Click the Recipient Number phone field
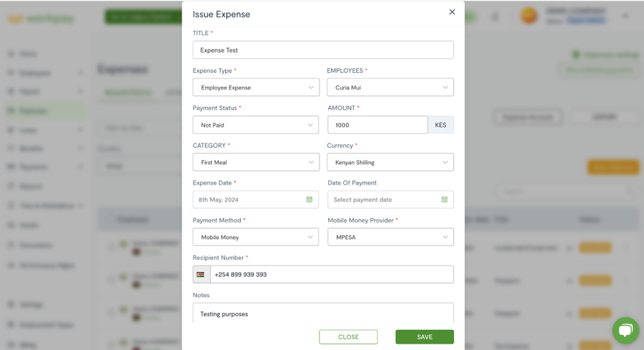The width and height of the screenshot is (644, 350). [x=332, y=274]
